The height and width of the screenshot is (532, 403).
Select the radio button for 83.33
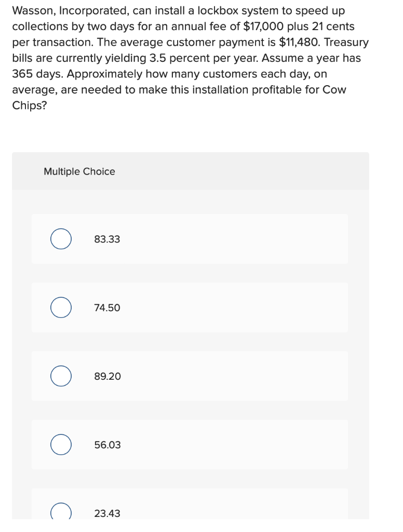coord(60,239)
